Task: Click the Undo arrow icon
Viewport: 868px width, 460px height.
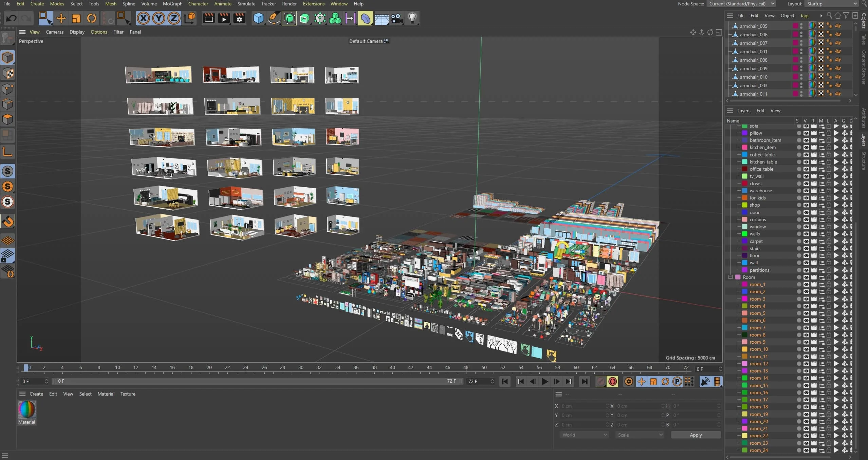Action: click(11, 18)
